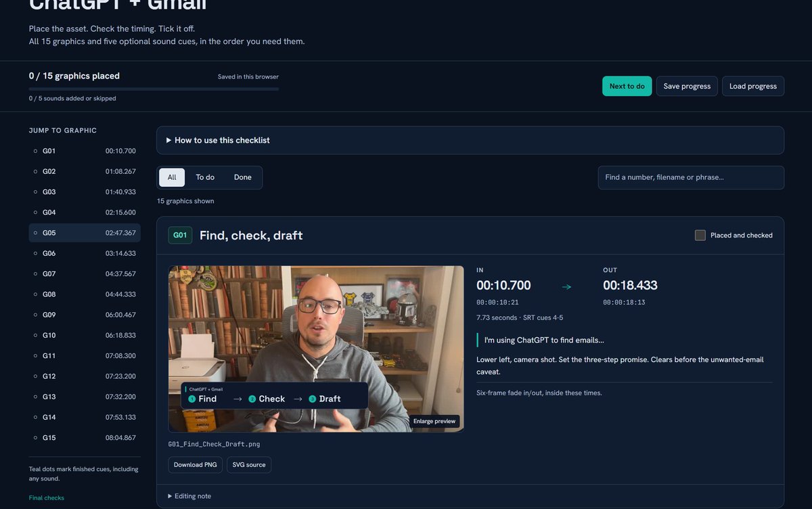Viewport: 812px width, 509px height.
Task: Jump to graphic G09 at 06:00.467
Action: (x=85, y=315)
